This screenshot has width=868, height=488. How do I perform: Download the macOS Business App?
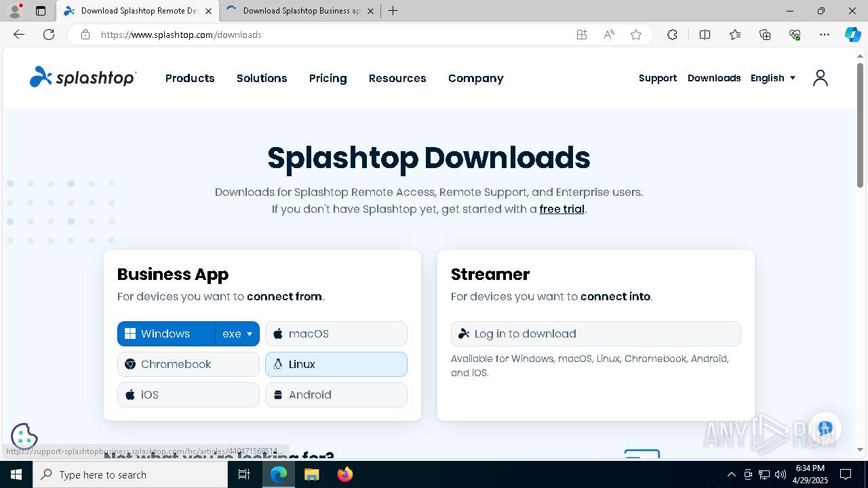point(336,333)
